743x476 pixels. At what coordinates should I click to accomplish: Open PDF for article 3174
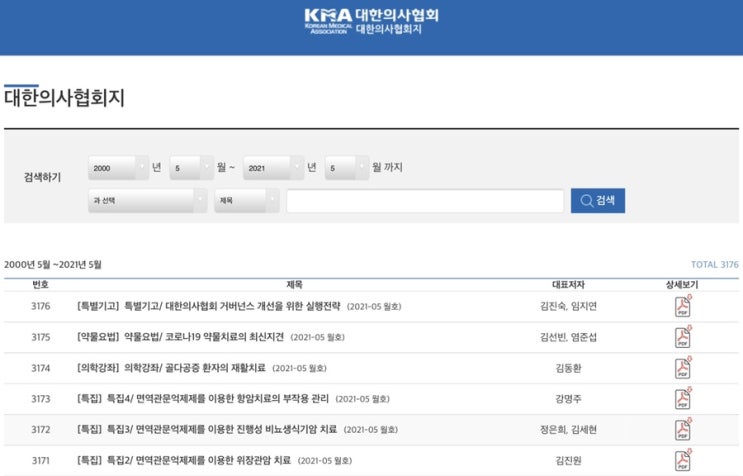683,368
